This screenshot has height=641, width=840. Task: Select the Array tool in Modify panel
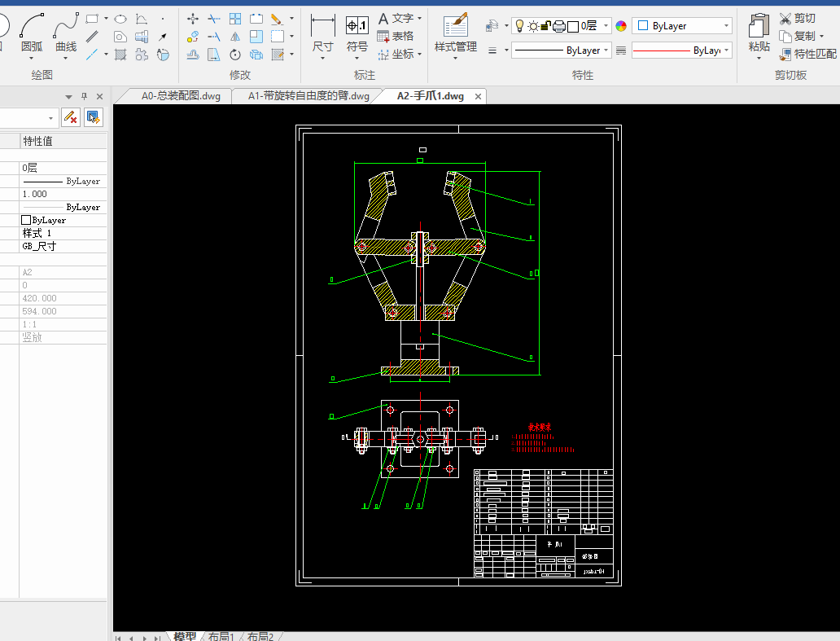[x=235, y=19]
